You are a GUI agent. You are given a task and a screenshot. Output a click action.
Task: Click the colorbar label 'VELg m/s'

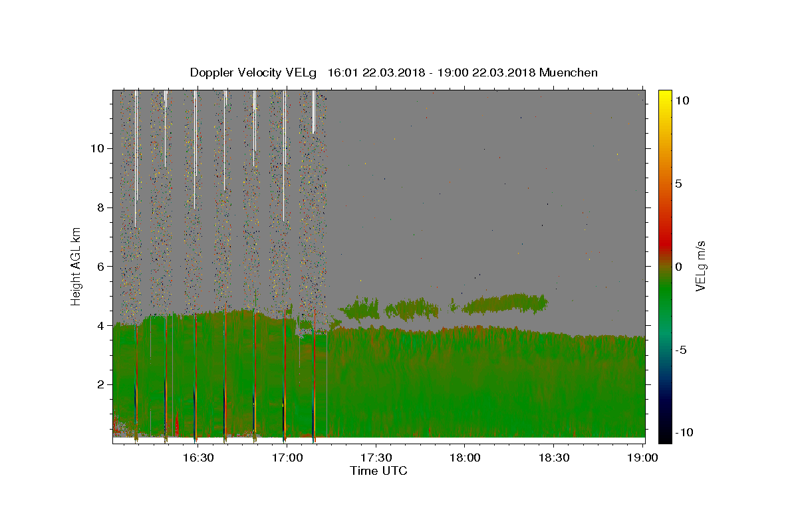tap(700, 267)
